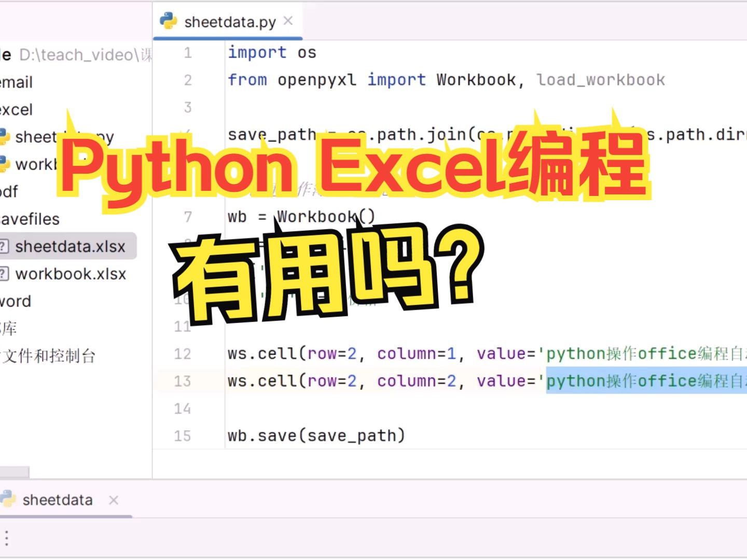Open workbook.xlsx in project tree
The height and width of the screenshot is (560, 747).
71,274
